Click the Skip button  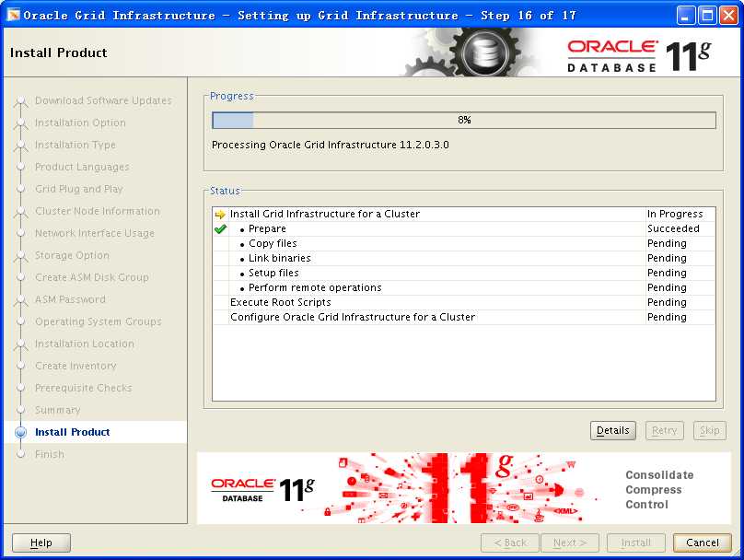[x=709, y=430]
